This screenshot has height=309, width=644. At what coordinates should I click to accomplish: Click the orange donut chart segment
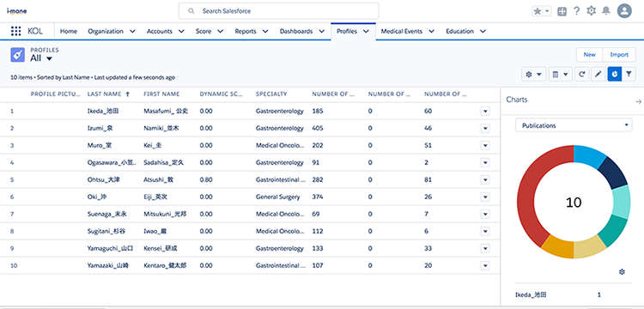559,247
